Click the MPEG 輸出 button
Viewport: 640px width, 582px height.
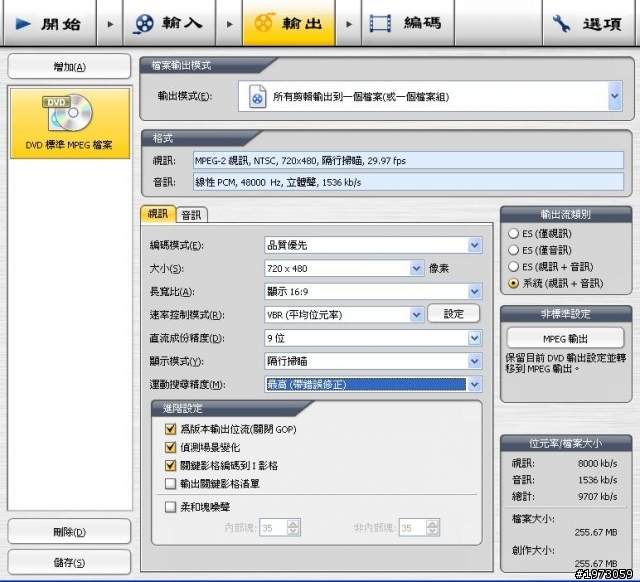[565, 338]
